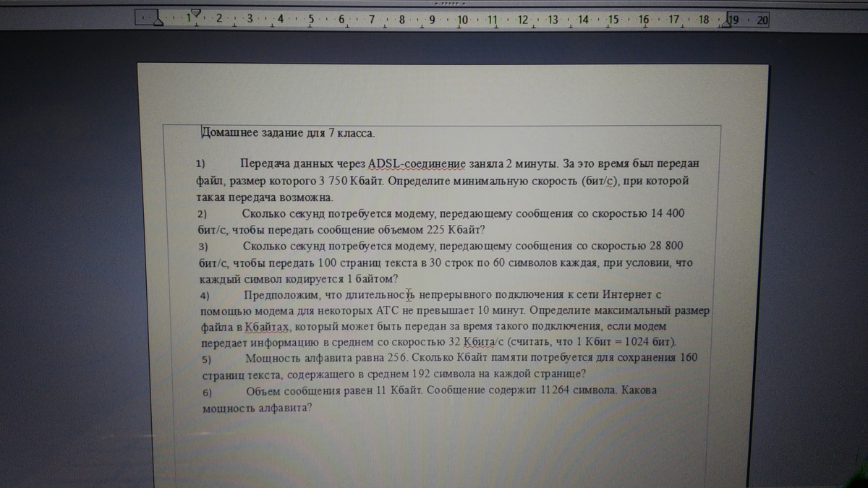868x488 pixels.
Task: Click '10 минут' in task 4
Action: pos(500,310)
